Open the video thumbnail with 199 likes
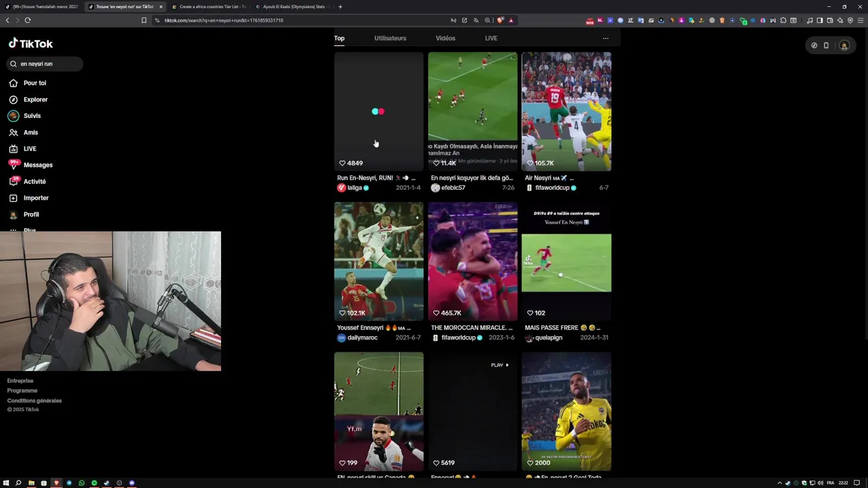This screenshot has height=488, width=868. (x=378, y=411)
